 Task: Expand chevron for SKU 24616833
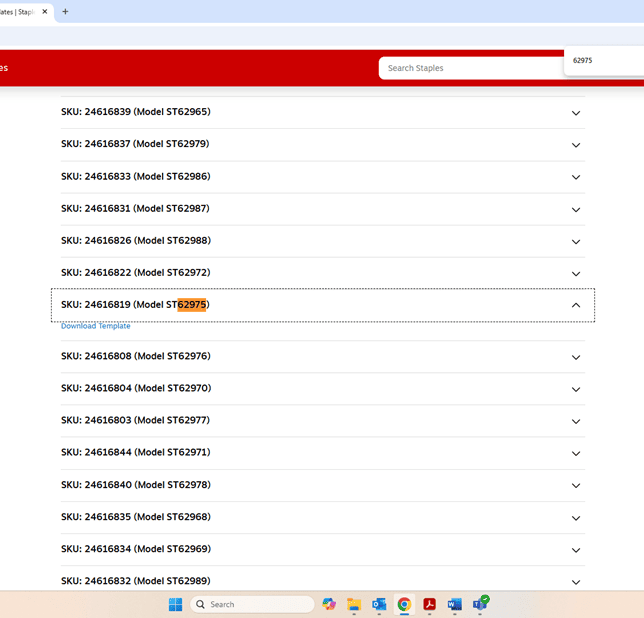click(x=576, y=177)
